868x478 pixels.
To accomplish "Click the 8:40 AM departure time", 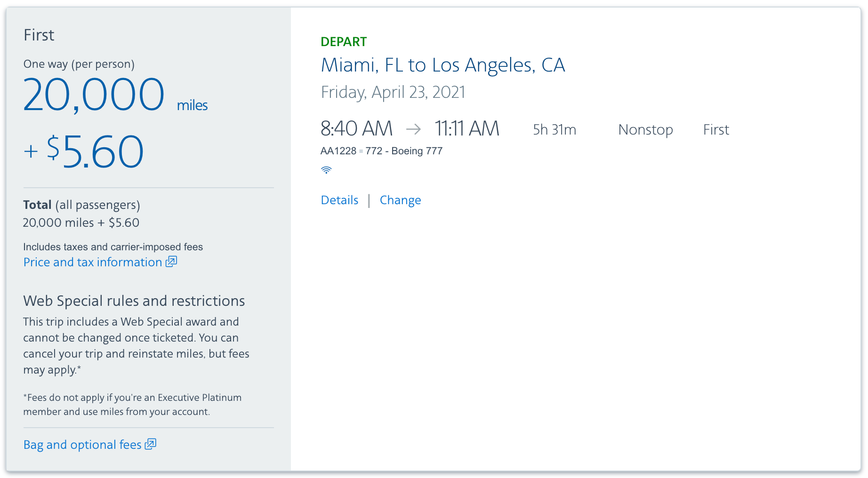I will [356, 128].
